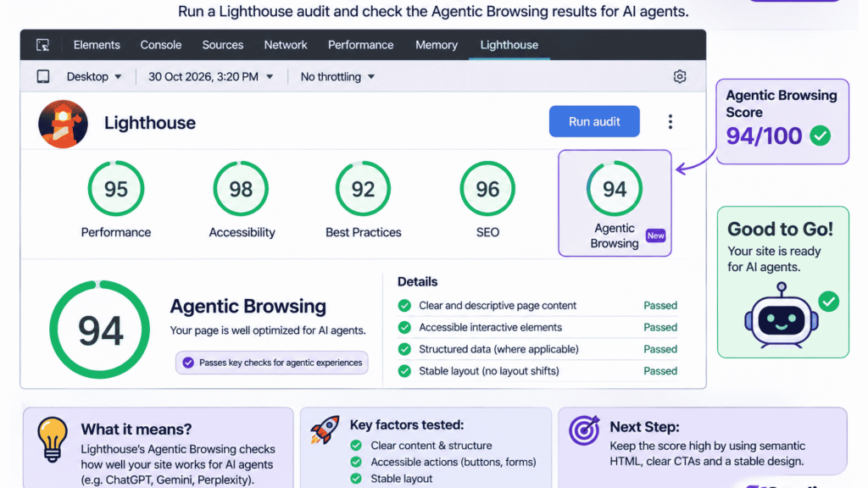
Task: Click Passed status for Clear and descriptive page content
Action: point(660,305)
